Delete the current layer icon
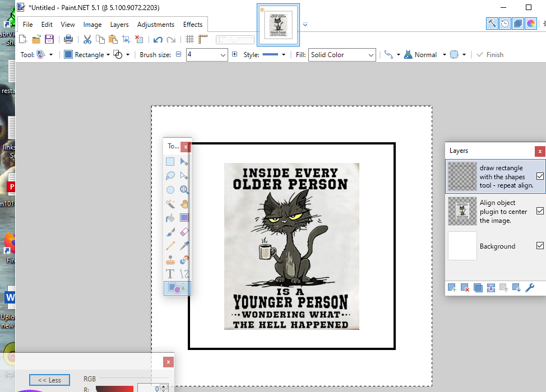546x392 pixels. point(465,288)
